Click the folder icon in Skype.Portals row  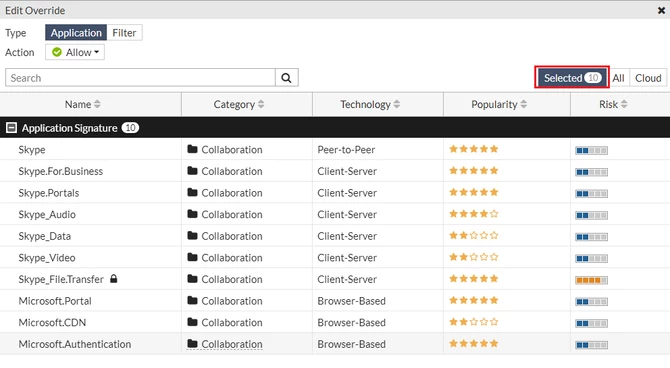(192, 192)
